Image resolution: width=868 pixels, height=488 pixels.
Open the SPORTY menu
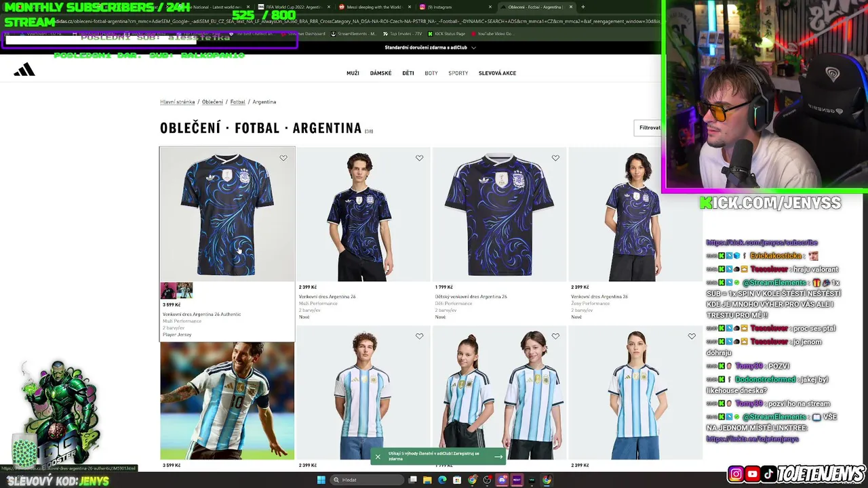point(458,73)
